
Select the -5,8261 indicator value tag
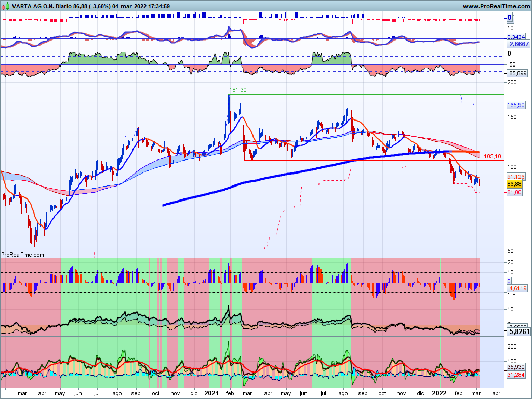[x=518, y=331]
